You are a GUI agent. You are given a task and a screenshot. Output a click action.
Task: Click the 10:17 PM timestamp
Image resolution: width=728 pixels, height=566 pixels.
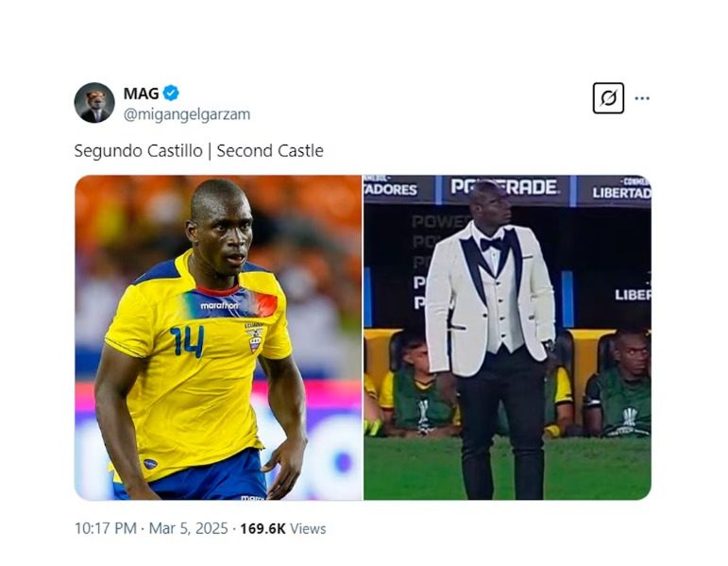pyautogui.click(x=105, y=528)
